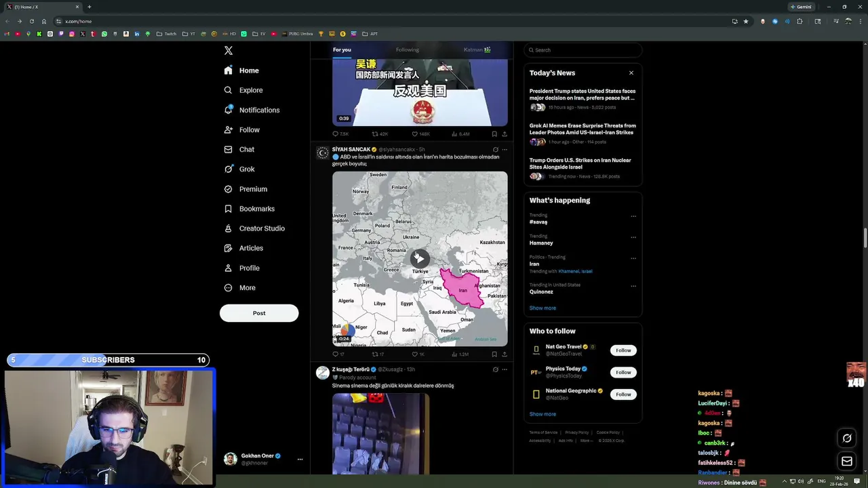Image resolution: width=868 pixels, height=488 pixels.
Task: Open Trump Orders U.S. Strikes news item
Action: 583,168
